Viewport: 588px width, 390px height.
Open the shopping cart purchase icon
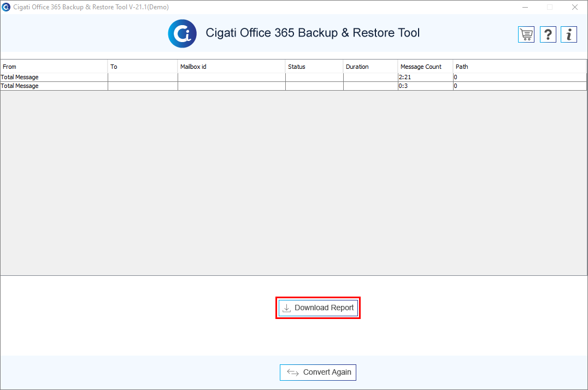[x=526, y=34]
